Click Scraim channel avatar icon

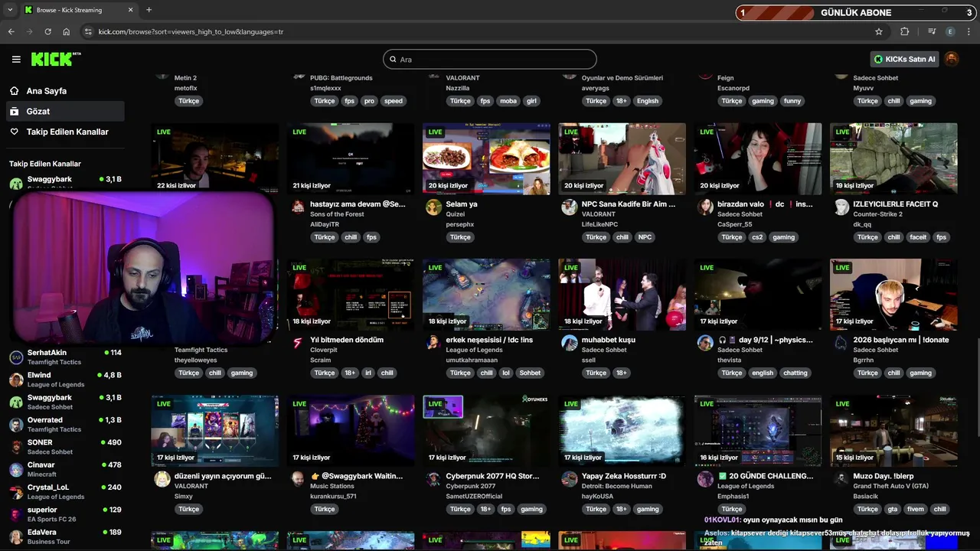298,342
